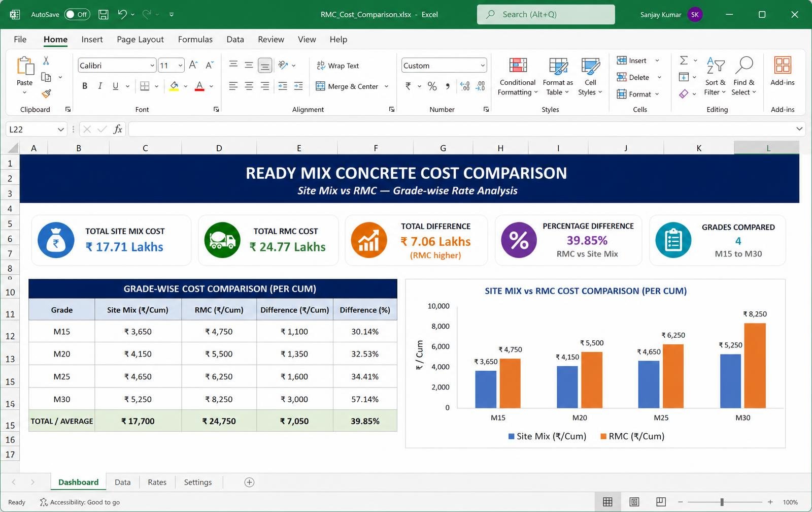
Task: Add a new sheet with plus button
Action: pos(249,482)
